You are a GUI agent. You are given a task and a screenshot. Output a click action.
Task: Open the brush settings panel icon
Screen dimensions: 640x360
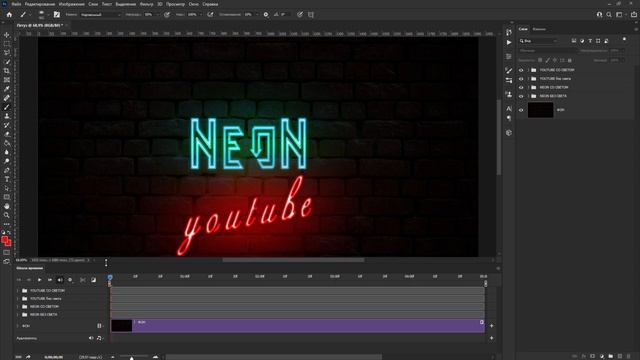click(57, 15)
